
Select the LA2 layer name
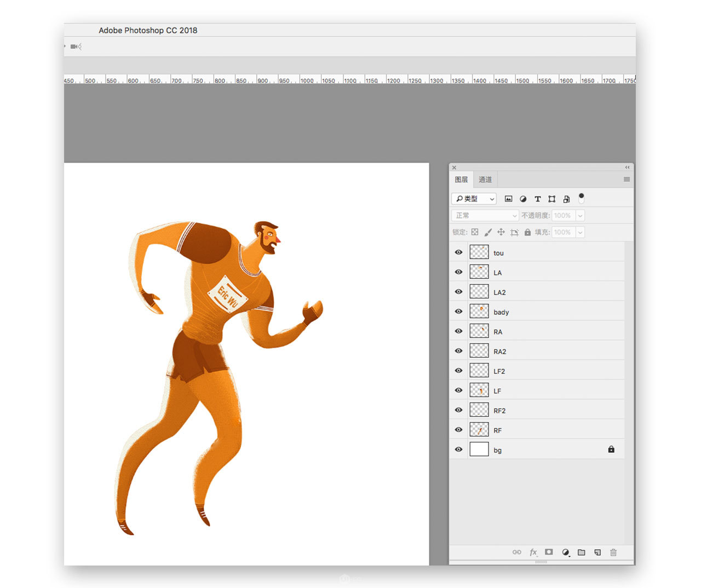coord(499,292)
